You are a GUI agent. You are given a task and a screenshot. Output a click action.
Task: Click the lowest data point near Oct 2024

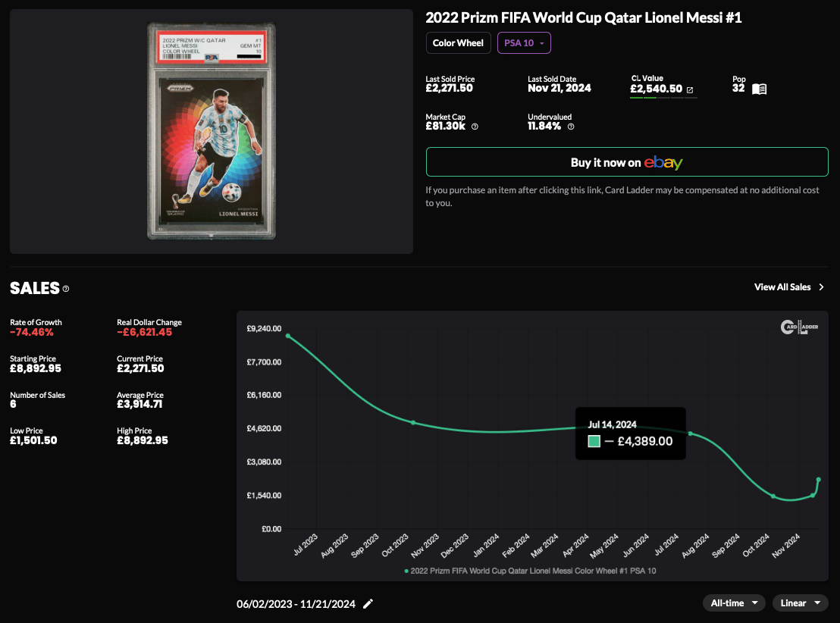point(773,496)
